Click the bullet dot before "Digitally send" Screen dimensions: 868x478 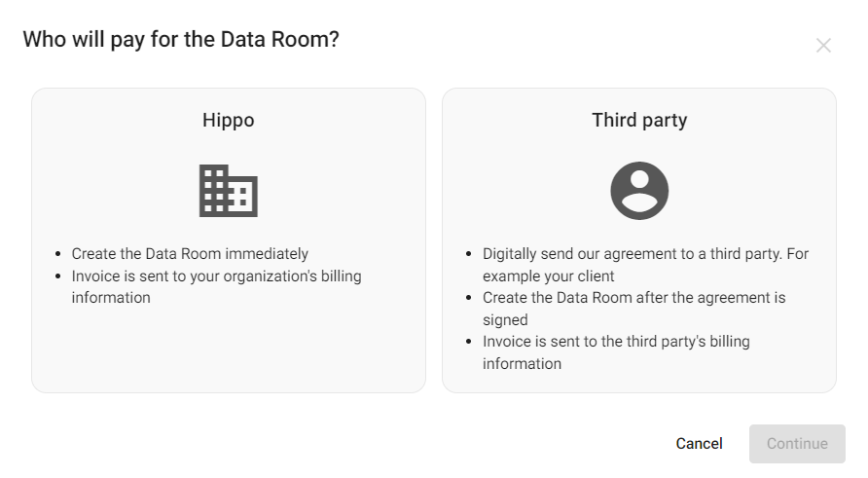pyautogui.click(x=470, y=255)
